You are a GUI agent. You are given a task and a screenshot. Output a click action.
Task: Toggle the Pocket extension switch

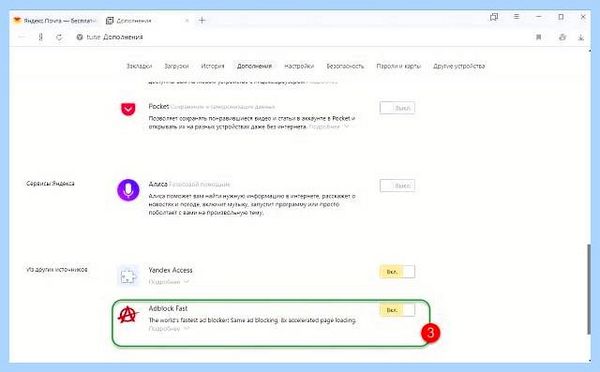click(397, 108)
